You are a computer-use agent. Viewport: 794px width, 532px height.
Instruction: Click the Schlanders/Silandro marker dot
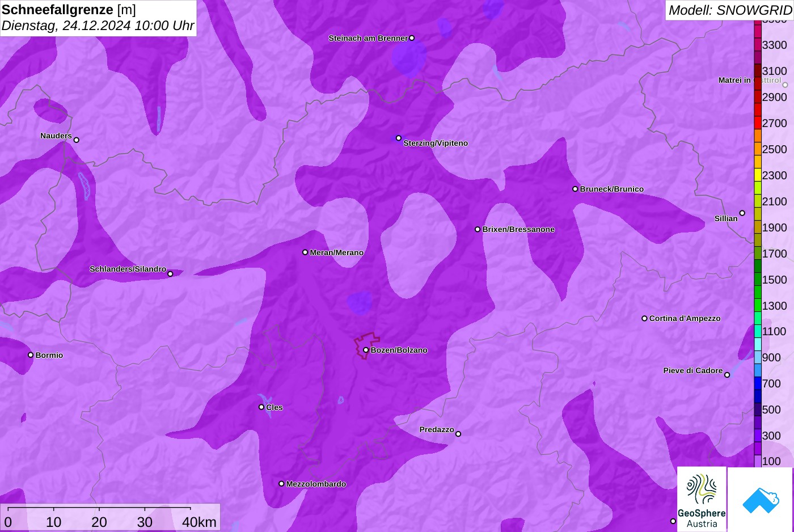[x=170, y=274]
